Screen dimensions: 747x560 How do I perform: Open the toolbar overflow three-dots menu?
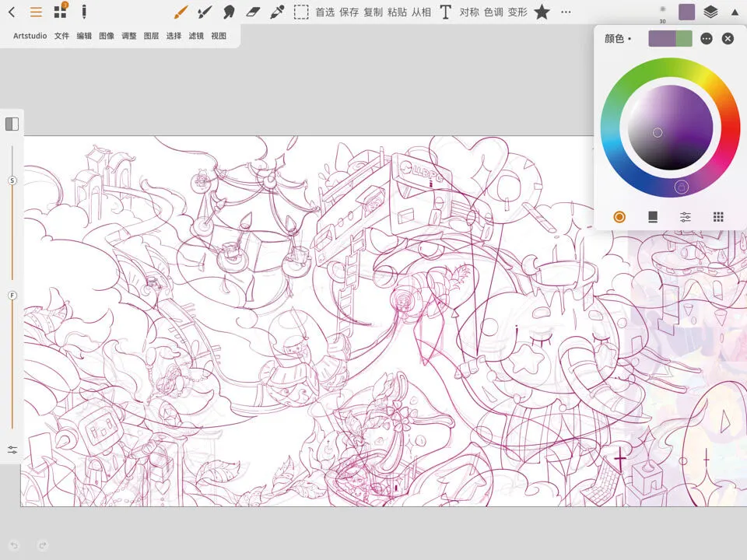point(566,12)
